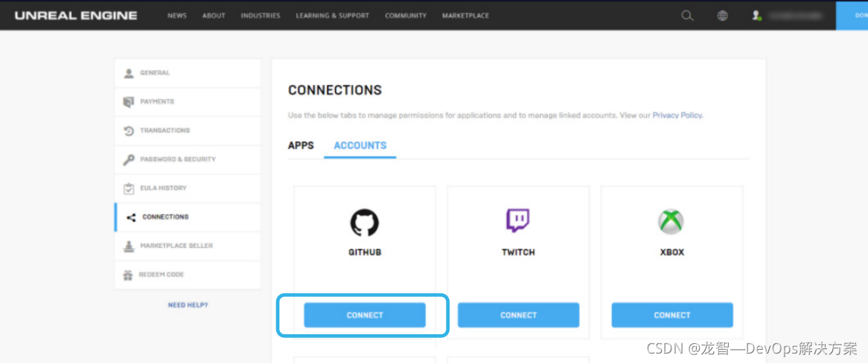Click the GITHUB label text

tap(365, 252)
